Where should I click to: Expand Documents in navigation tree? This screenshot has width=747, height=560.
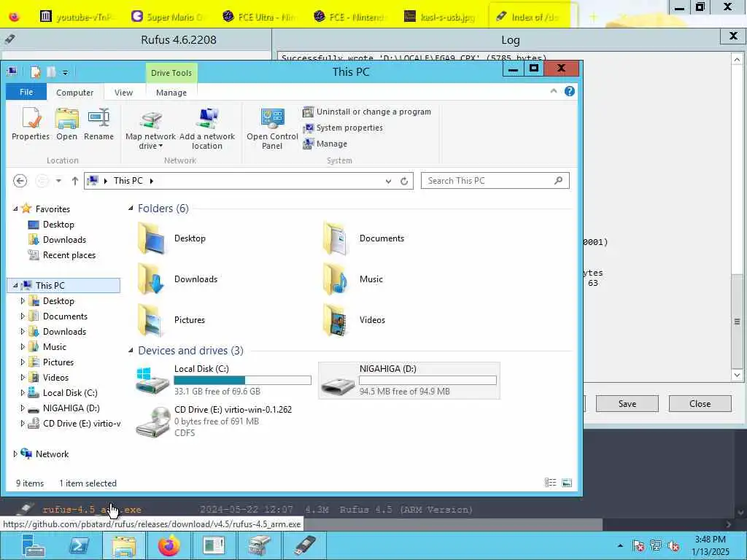point(23,316)
